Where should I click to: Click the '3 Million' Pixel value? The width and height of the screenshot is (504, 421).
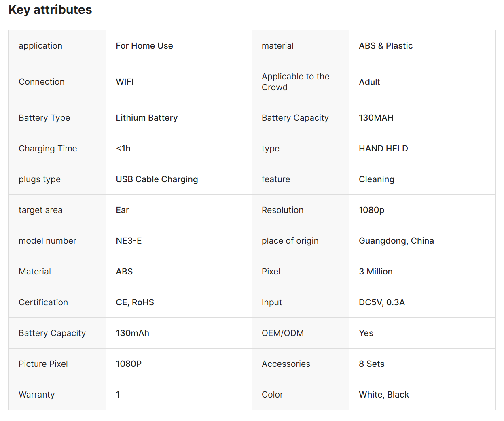(376, 272)
